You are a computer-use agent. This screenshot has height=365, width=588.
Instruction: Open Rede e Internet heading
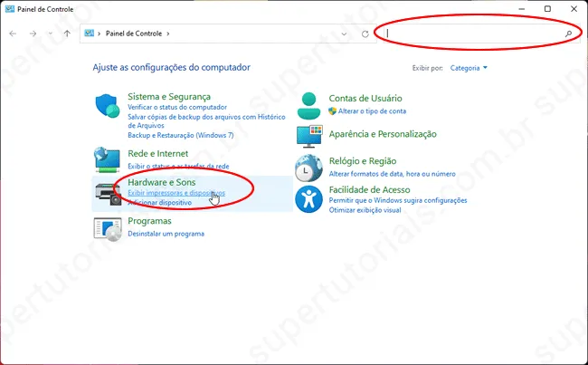point(158,154)
